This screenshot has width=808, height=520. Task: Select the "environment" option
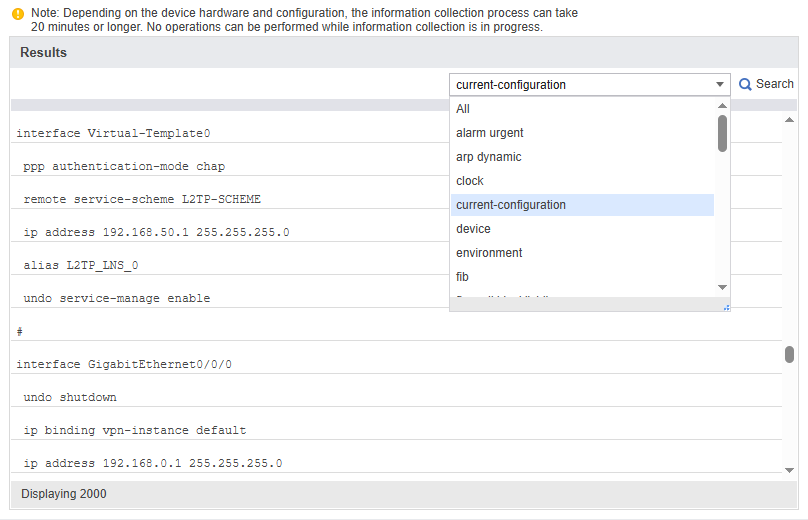tap(489, 253)
